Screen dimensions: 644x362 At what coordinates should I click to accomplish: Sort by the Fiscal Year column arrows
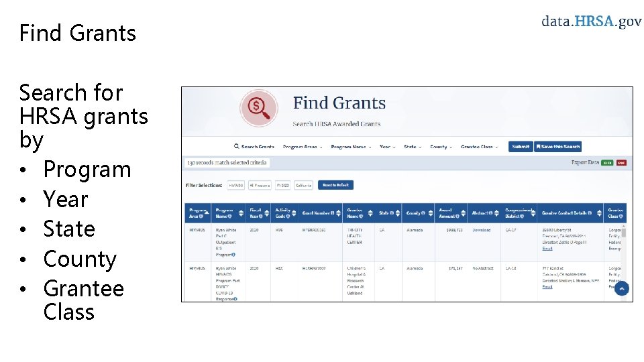[267, 213]
